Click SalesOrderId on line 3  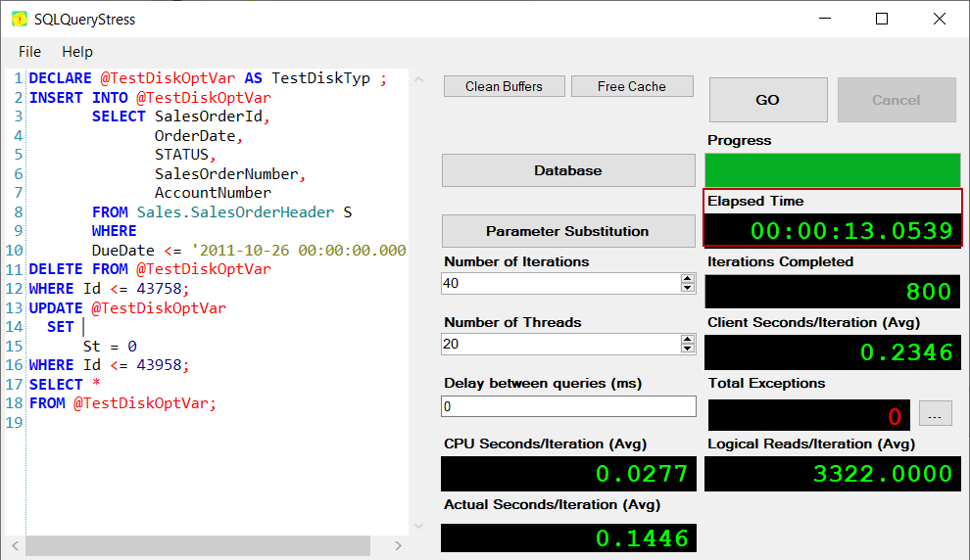[x=209, y=117]
